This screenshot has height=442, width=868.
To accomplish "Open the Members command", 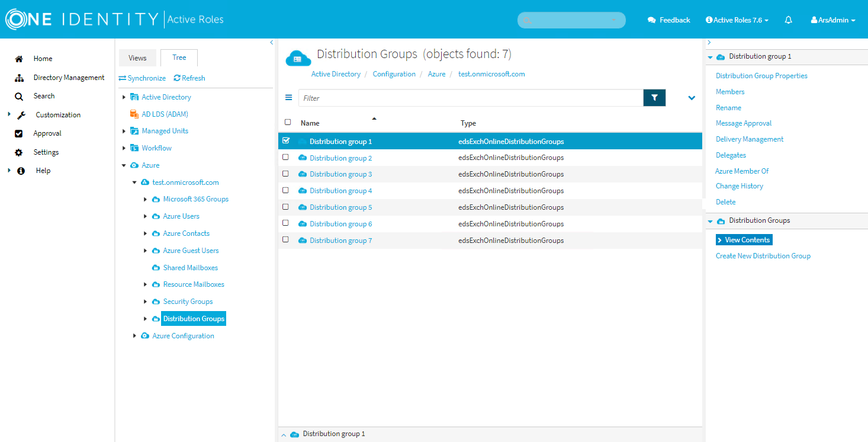I will (x=730, y=92).
